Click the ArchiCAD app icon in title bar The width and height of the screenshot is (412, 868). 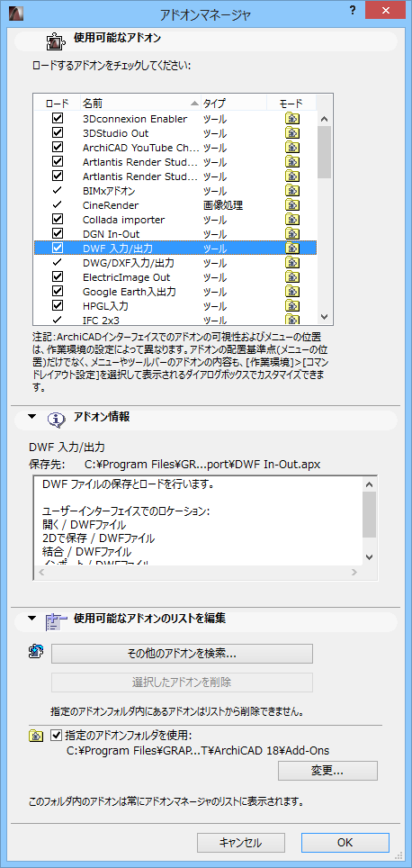click(x=15, y=14)
